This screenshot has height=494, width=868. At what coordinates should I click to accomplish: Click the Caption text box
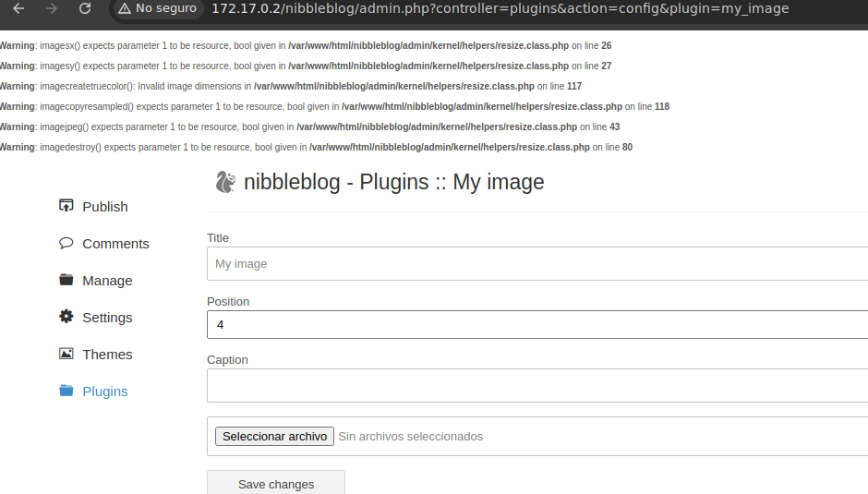click(536, 385)
